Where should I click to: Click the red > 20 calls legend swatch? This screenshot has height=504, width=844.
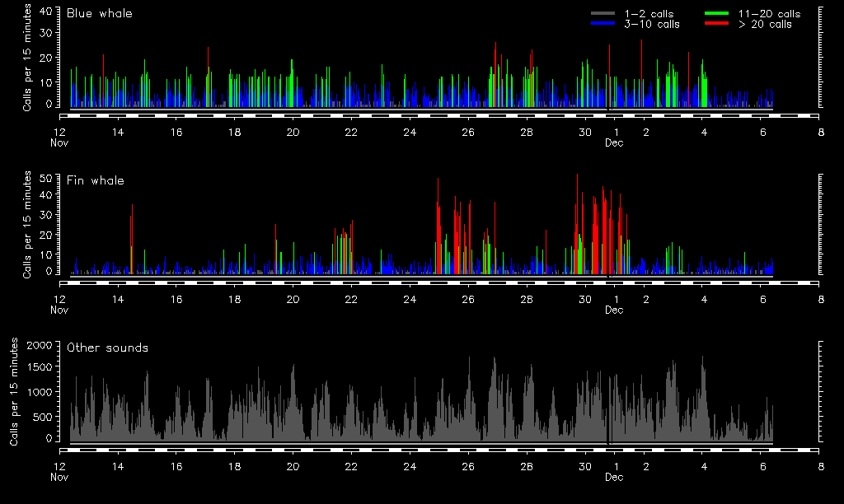click(719, 24)
